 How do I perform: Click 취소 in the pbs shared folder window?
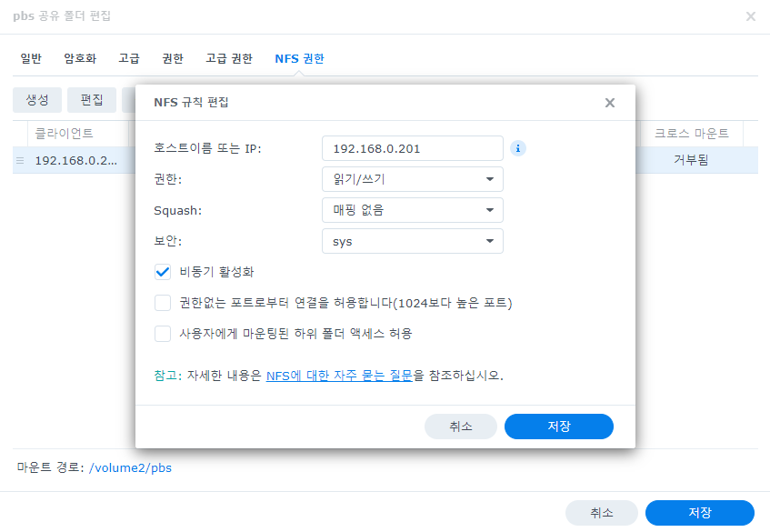pyautogui.click(x=602, y=513)
